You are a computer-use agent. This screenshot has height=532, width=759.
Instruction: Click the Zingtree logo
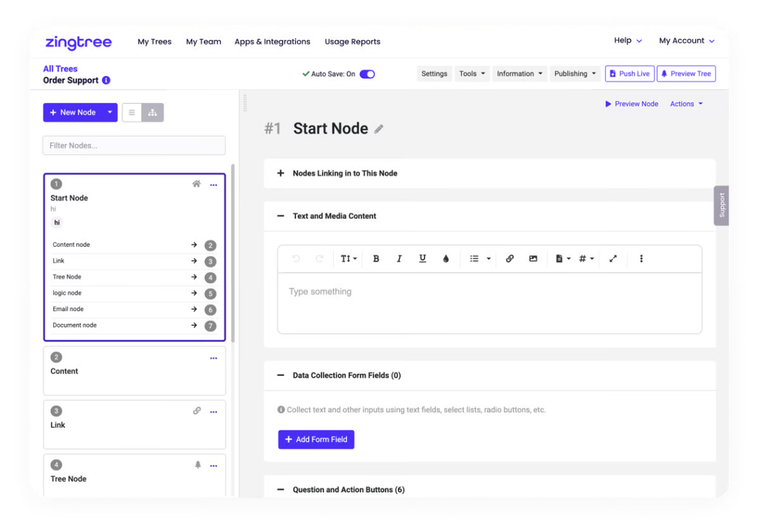tap(78, 42)
